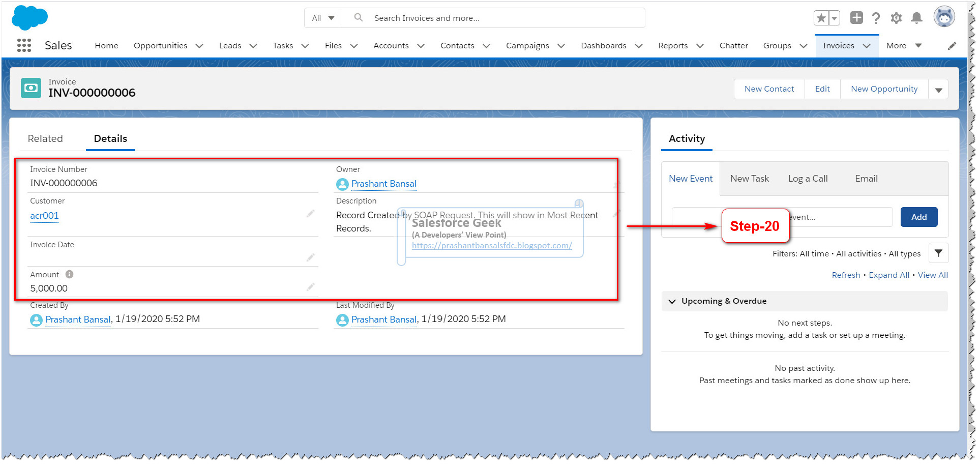The width and height of the screenshot is (980, 464).
Task: Open the All search scope dropdown
Action: [323, 18]
